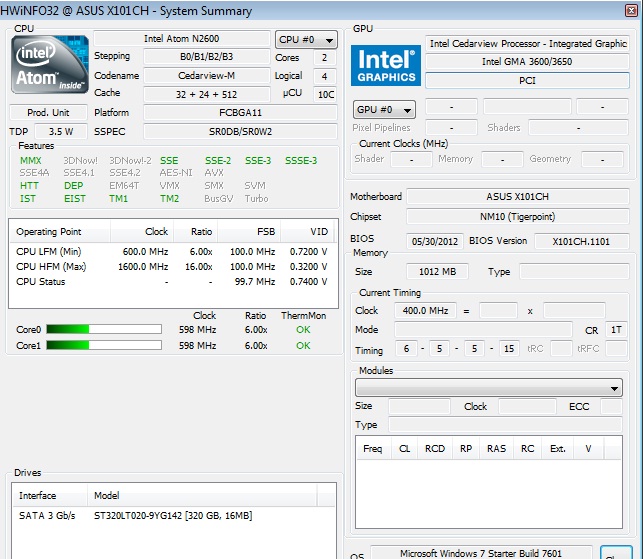Click the Microsoft Windows 7 Starter OS field

pyautogui.click(x=481, y=553)
